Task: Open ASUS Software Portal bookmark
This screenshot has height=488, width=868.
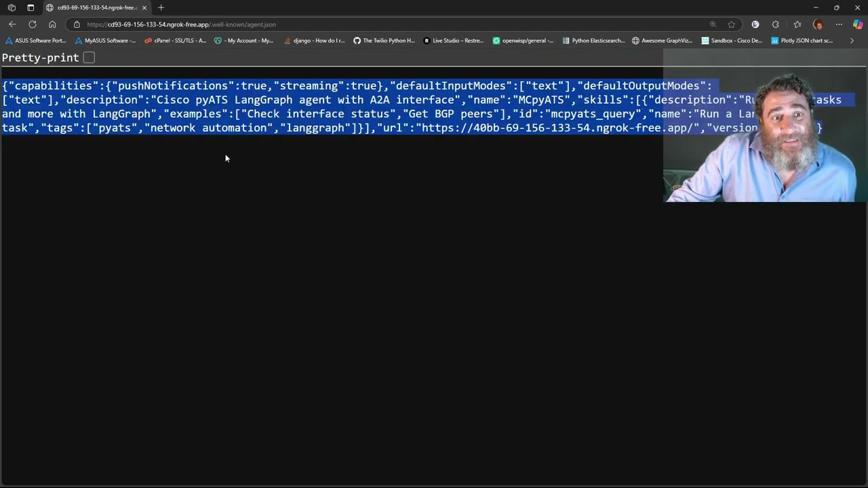Action: click(36, 41)
